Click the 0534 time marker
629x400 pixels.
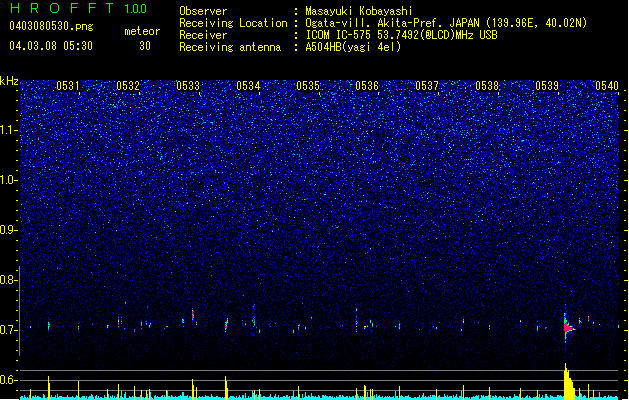tap(248, 85)
